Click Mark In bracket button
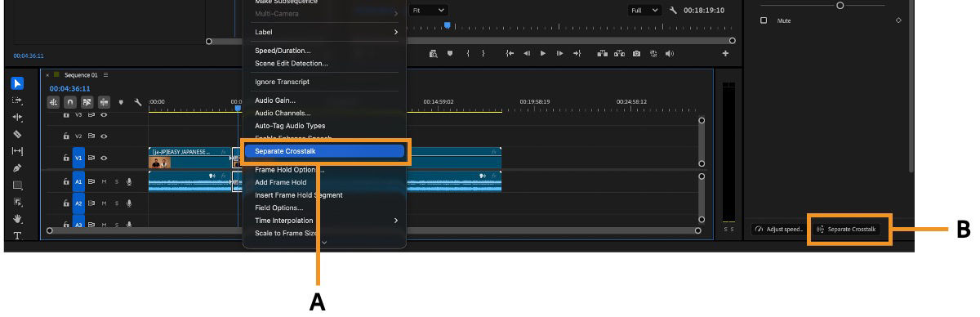The height and width of the screenshot is (317, 980). pyautogui.click(x=467, y=53)
